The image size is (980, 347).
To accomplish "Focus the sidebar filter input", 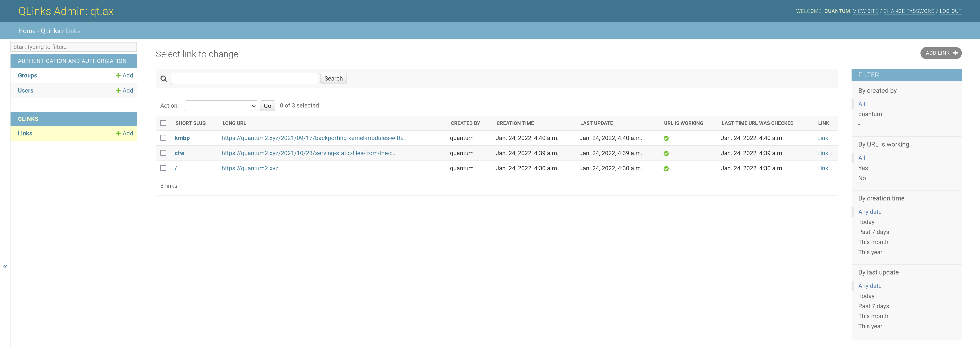I will pos(74,47).
